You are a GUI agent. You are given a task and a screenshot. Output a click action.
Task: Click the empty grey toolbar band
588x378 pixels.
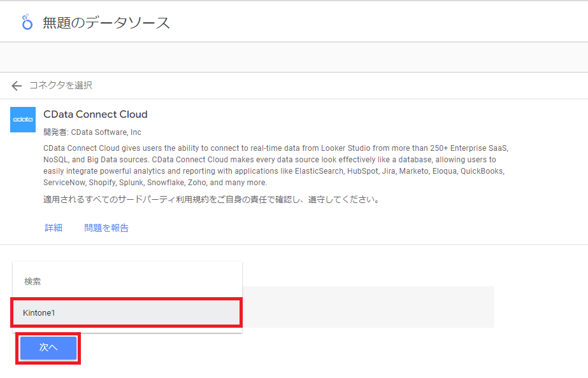pyautogui.click(x=294, y=57)
